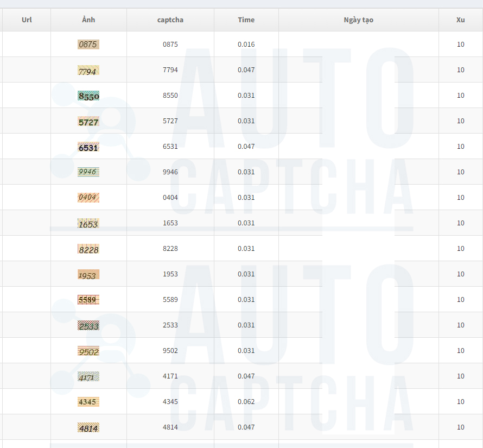
Task: Select the 9946 captcha thumbnail
Action: [88, 172]
